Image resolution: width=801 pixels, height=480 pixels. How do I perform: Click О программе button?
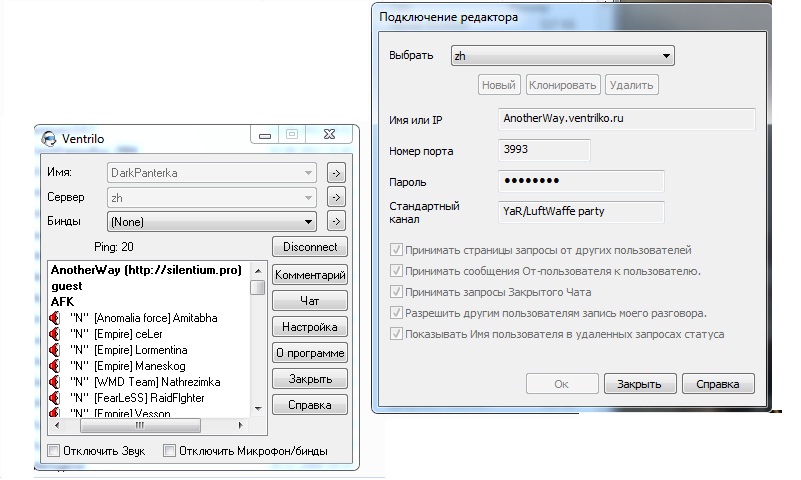310,353
